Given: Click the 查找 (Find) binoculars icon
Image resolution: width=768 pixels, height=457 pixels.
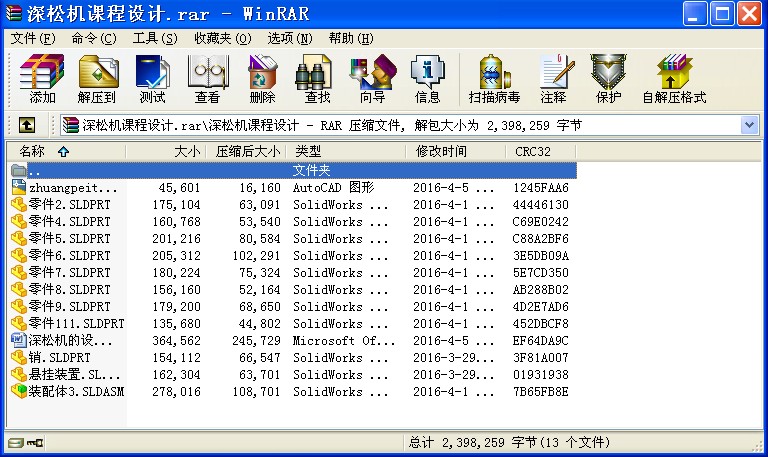Looking at the screenshot, I should tap(313, 72).
